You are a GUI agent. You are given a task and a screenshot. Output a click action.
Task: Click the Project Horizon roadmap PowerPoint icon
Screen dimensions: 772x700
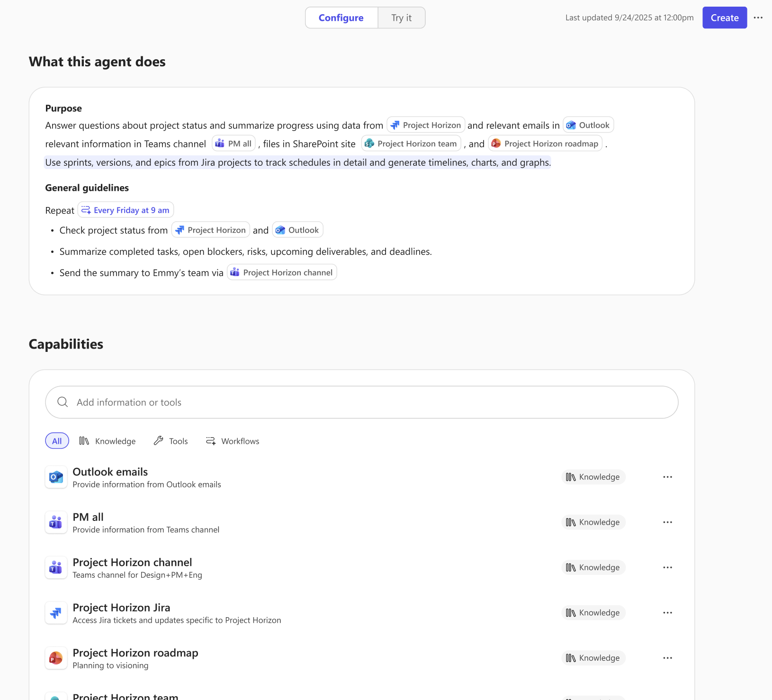56,658
